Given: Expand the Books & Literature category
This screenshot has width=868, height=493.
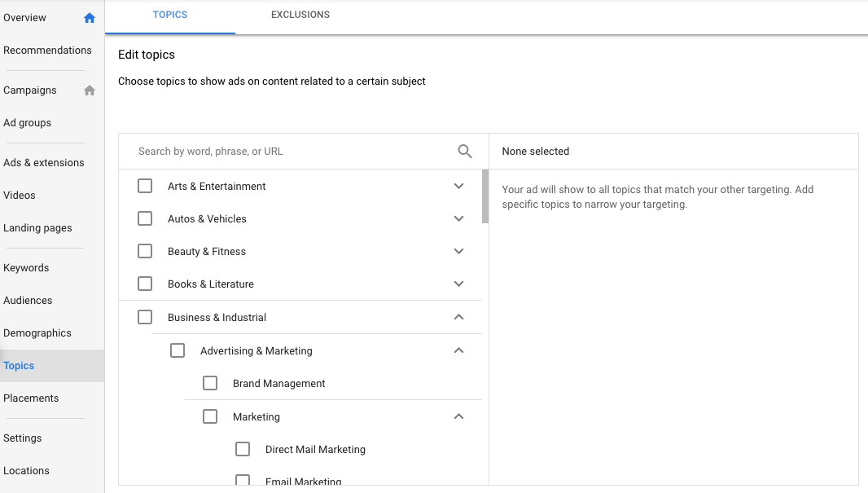Looking at the screenshot, I should tap(458, 284).
